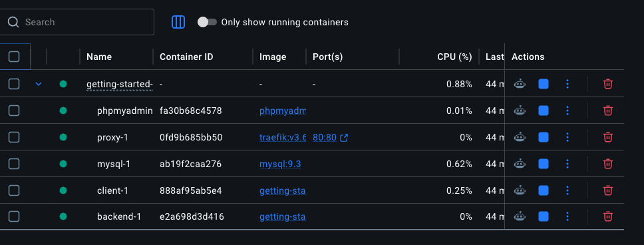644x245 pixels.
Task: Delete the client-1 container
Action: pos(608,190)
